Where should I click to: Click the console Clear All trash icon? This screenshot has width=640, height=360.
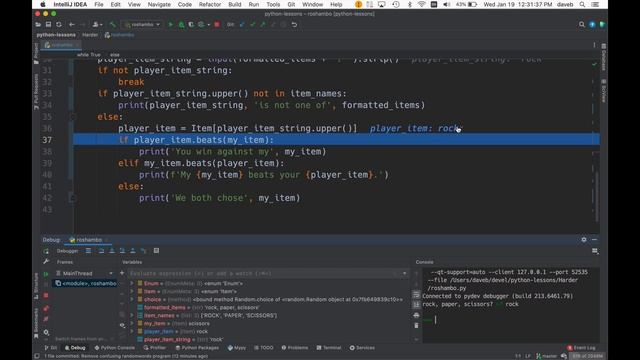point(416,325)
